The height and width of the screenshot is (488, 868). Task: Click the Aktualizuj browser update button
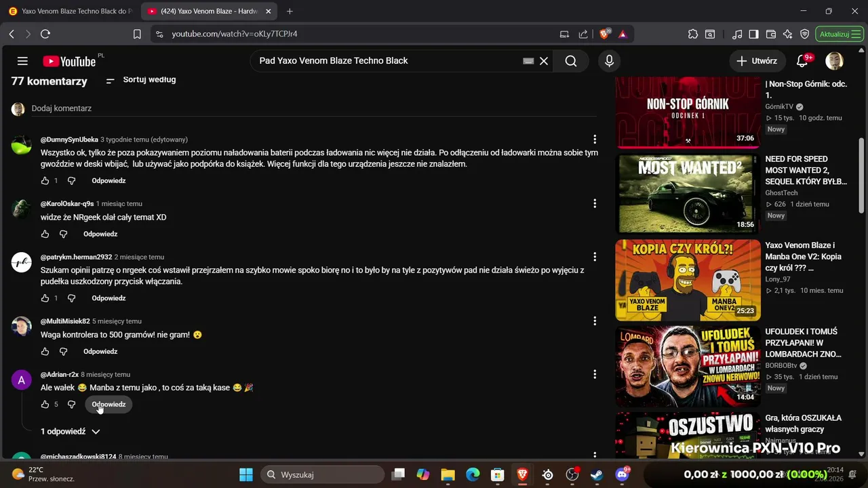[840, 34]
